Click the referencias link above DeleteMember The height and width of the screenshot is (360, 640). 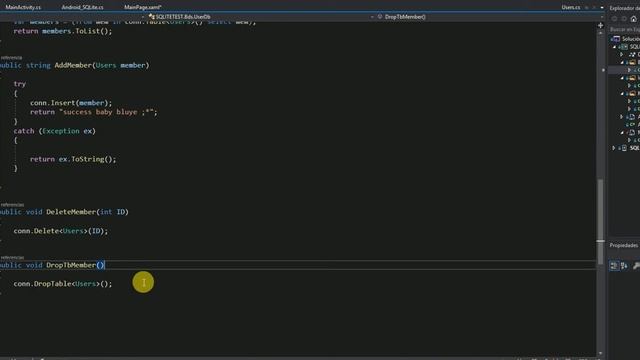click(12, 204)
